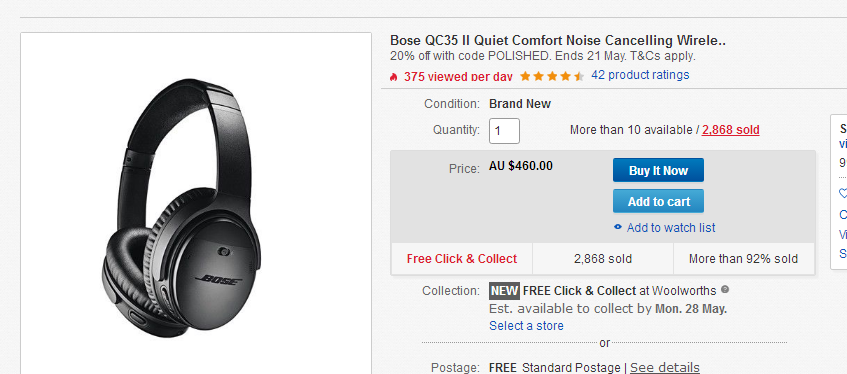The image size is (847, 374).
Task: Click the eye icon beside Add to watch list
Action: 618,228
